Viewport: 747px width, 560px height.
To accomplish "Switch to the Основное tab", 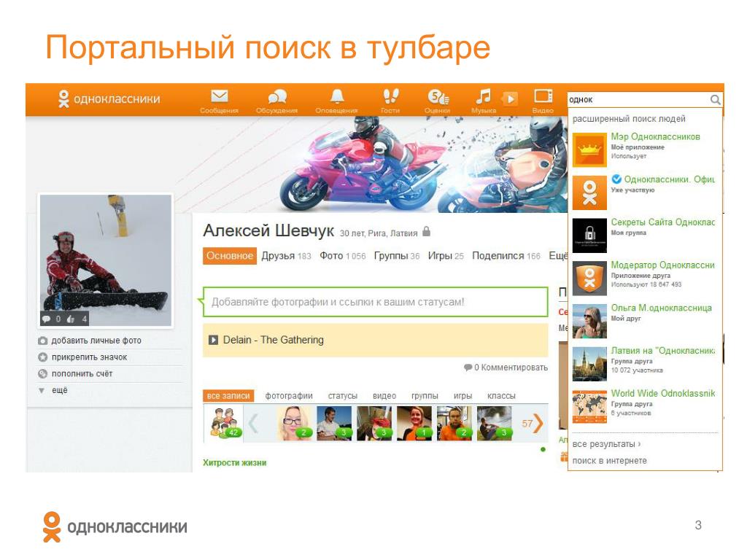I will (230, 256).
